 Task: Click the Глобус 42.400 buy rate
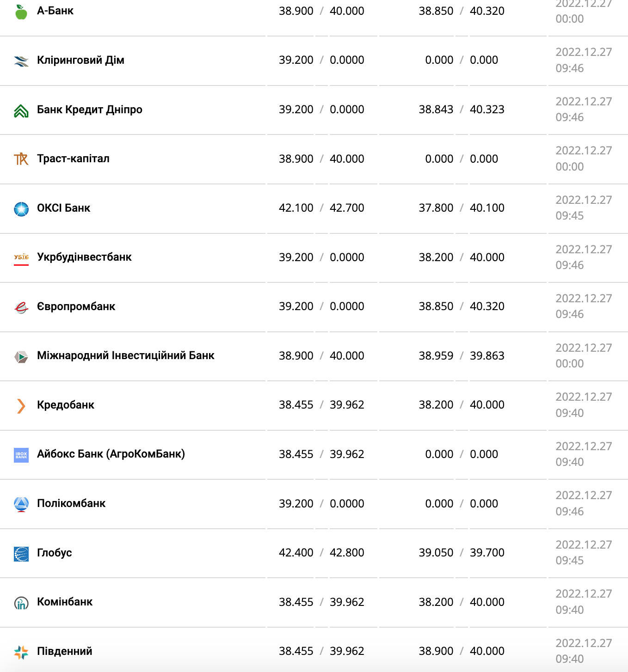296,553
